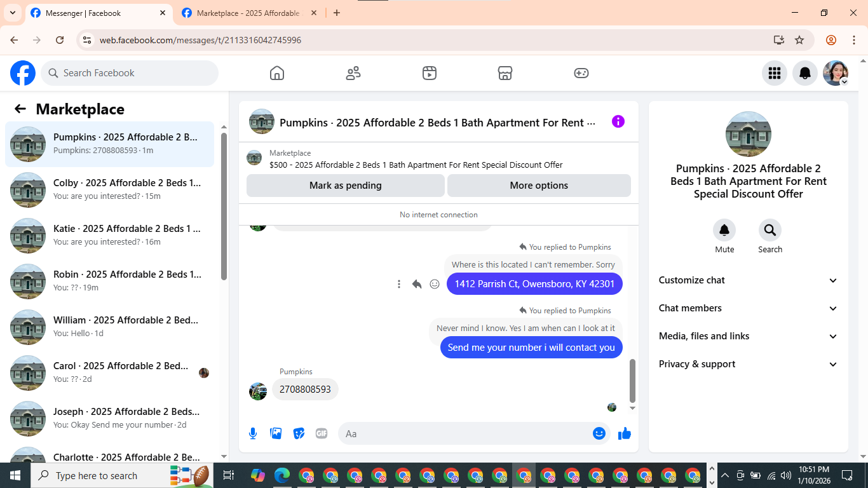Click the Search Facebook field
This screenshot has width=868, height=488.
[130, 73]
